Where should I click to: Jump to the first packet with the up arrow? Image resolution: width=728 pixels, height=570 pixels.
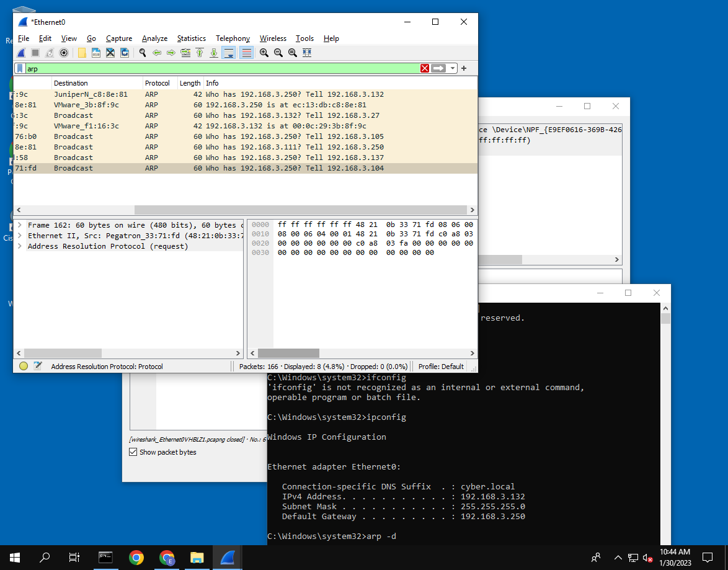(x=200, y=53)
